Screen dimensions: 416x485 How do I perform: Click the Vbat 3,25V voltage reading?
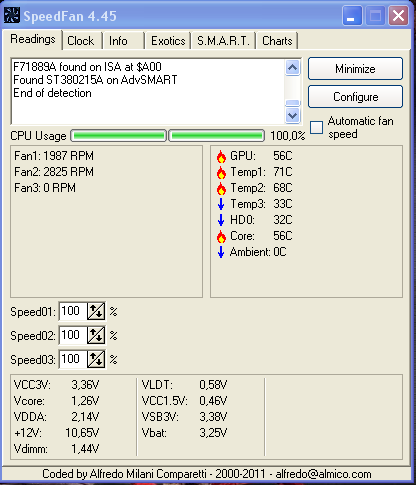click(x=184, y=433)
